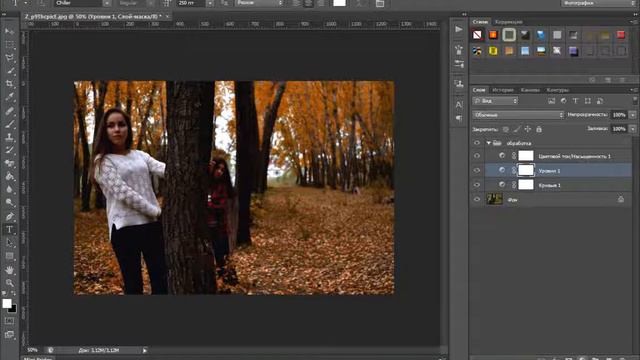Open the Clone Source collapsed panel
Screen dimensions: 640x360
click(x=459, y=84)
